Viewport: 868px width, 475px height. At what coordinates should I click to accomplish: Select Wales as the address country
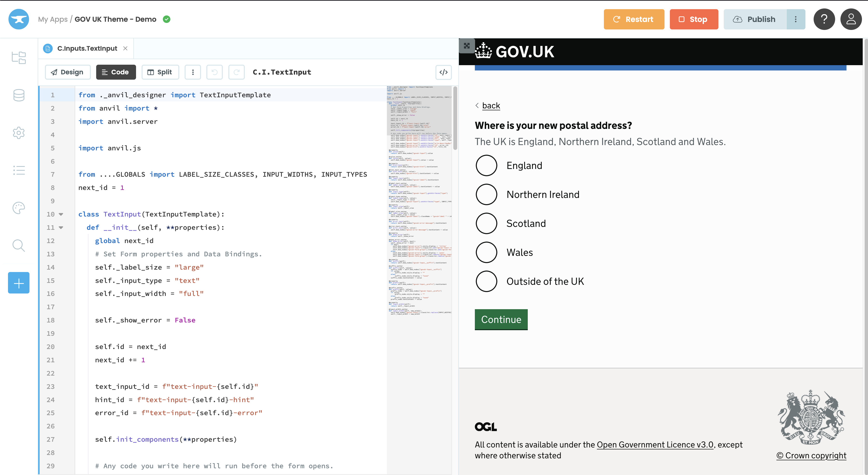point(486,252)
